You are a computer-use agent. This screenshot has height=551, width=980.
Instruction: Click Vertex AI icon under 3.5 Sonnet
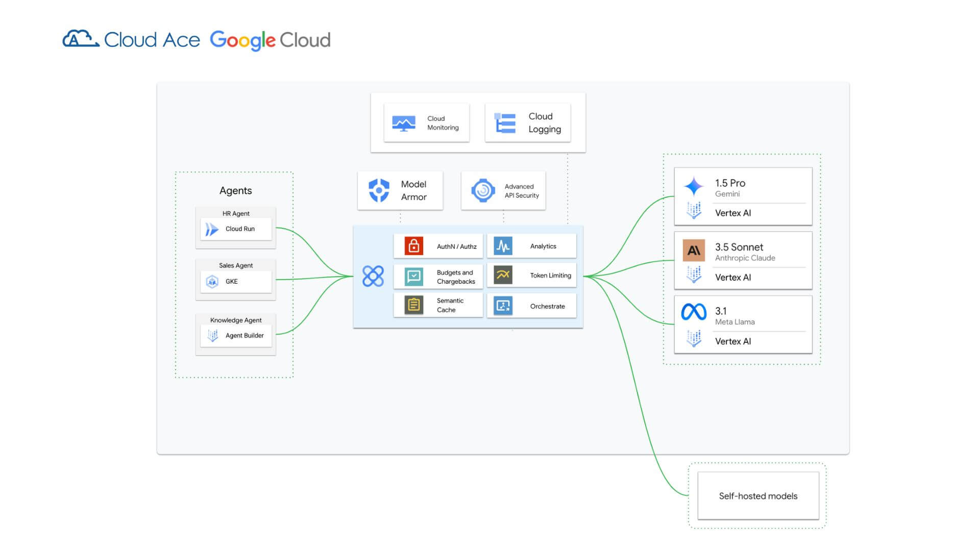(x=694, y=275)
